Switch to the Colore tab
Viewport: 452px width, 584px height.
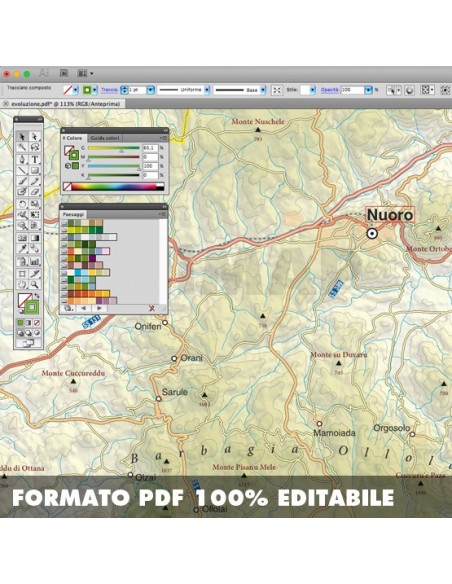[74, 138]
